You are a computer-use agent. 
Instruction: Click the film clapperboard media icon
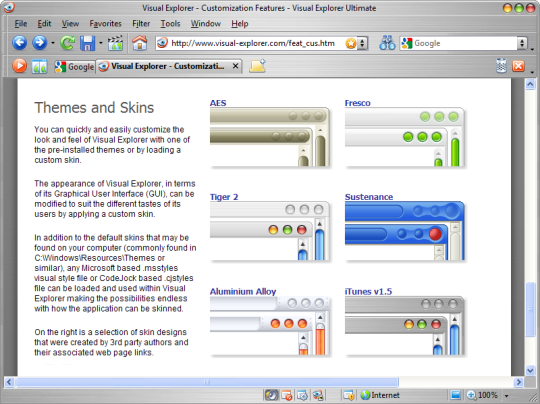[115, 43]
